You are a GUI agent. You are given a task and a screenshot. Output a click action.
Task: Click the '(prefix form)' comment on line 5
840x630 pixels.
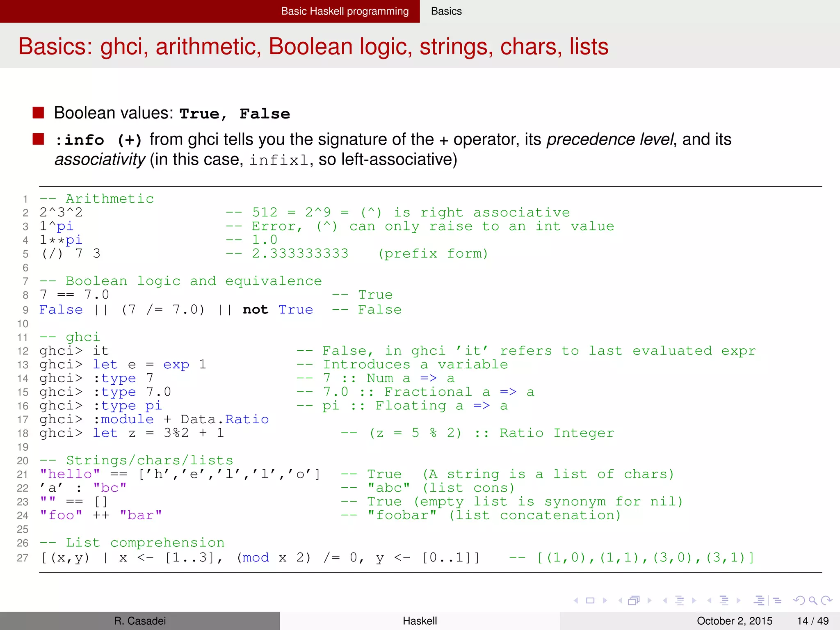(433, 253)
